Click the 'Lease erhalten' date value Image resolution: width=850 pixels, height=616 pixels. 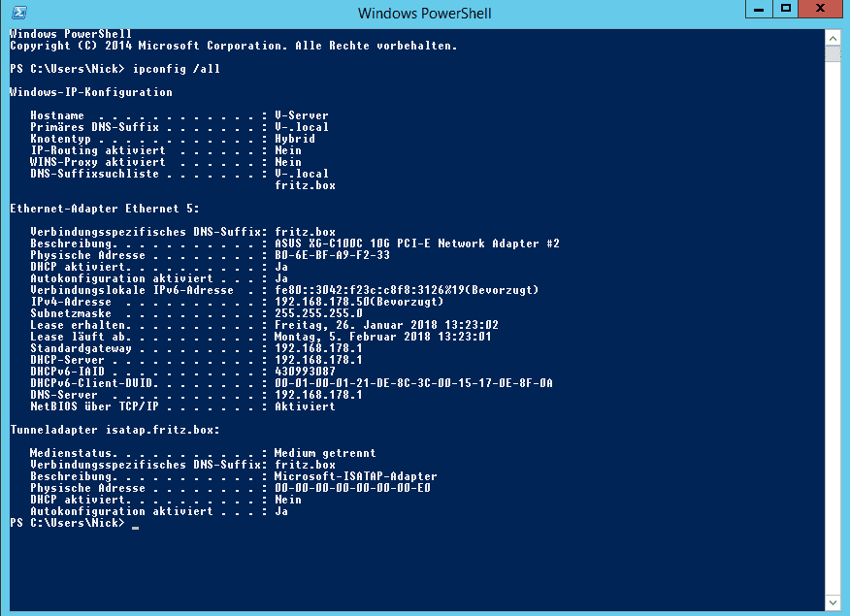click(386, 325)
